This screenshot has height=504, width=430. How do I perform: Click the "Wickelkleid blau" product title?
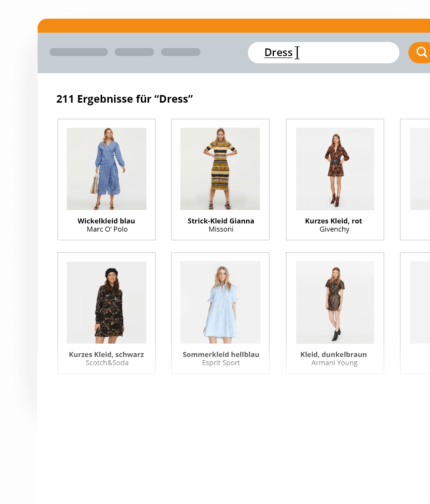106,221
